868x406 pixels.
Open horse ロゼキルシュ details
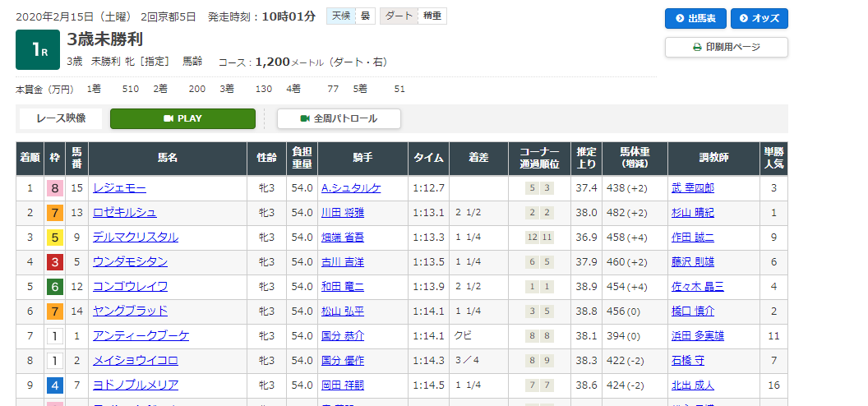point(124,213)
